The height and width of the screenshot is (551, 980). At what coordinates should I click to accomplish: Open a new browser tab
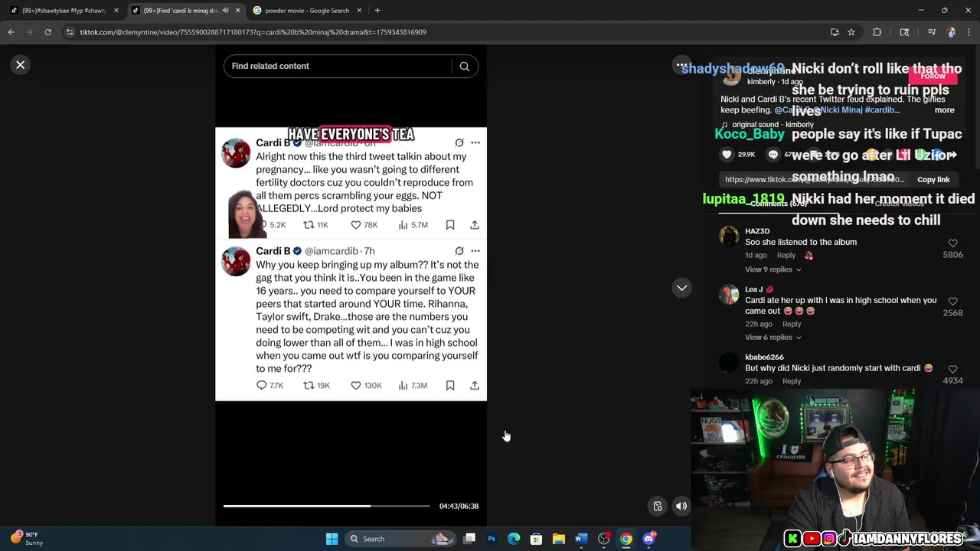click(x=377, y=11)
